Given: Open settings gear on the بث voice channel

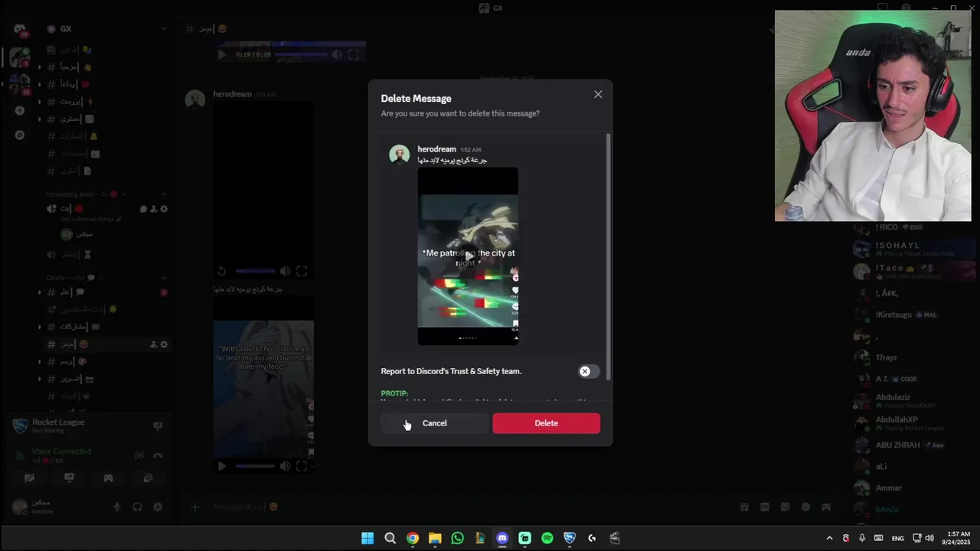Looking at the screenshot, I should point(164,209).
